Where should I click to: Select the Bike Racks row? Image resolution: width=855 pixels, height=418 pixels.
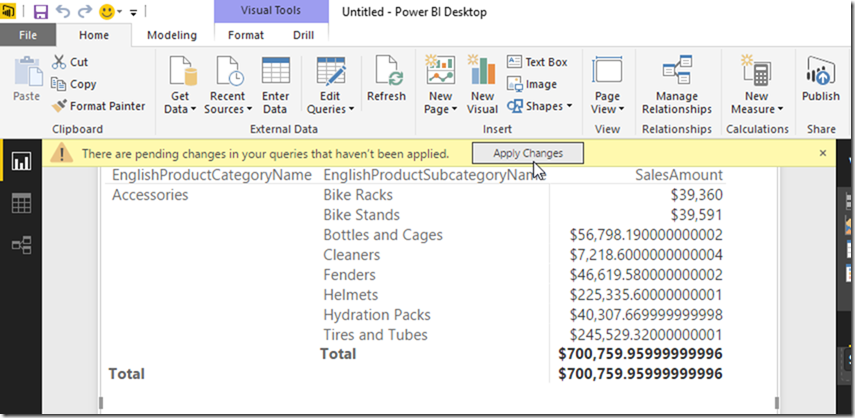pyautogui.click(x=358, y=195)
